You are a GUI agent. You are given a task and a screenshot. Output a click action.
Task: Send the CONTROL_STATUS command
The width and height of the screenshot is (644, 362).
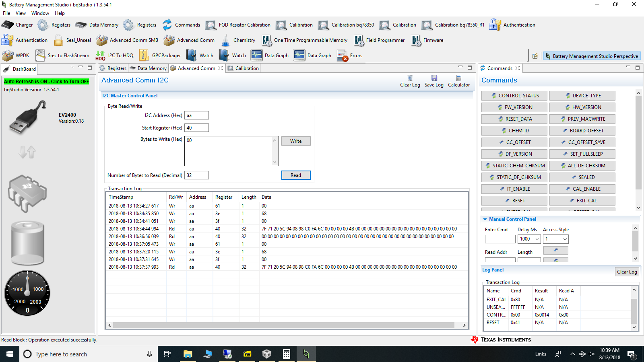[514, 96]
